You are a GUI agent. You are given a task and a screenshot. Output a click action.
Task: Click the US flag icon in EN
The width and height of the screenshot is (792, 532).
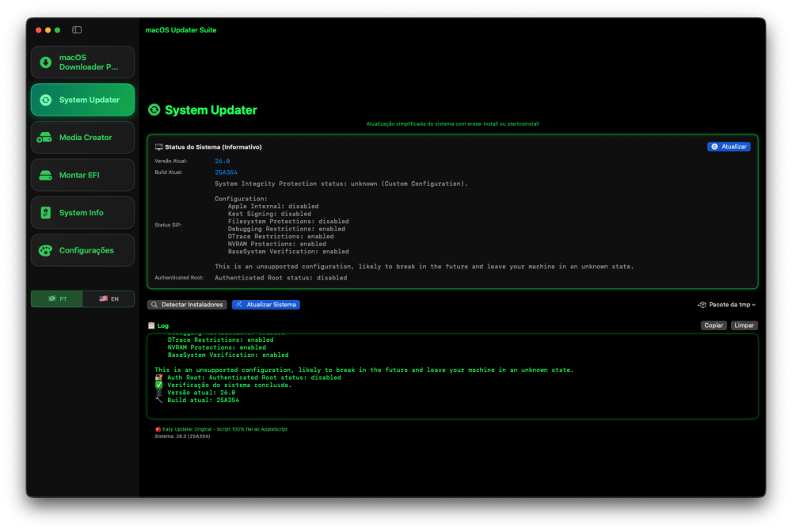(103, 298)
